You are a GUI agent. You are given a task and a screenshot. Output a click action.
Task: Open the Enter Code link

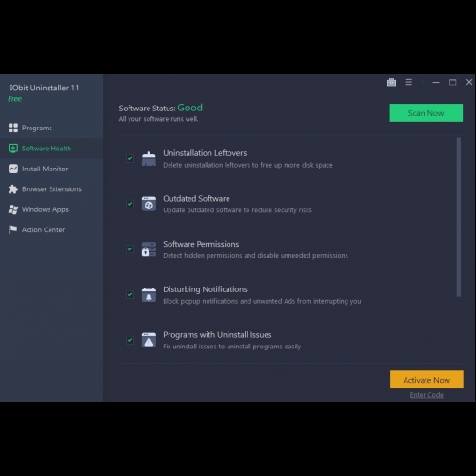[426, 395]
